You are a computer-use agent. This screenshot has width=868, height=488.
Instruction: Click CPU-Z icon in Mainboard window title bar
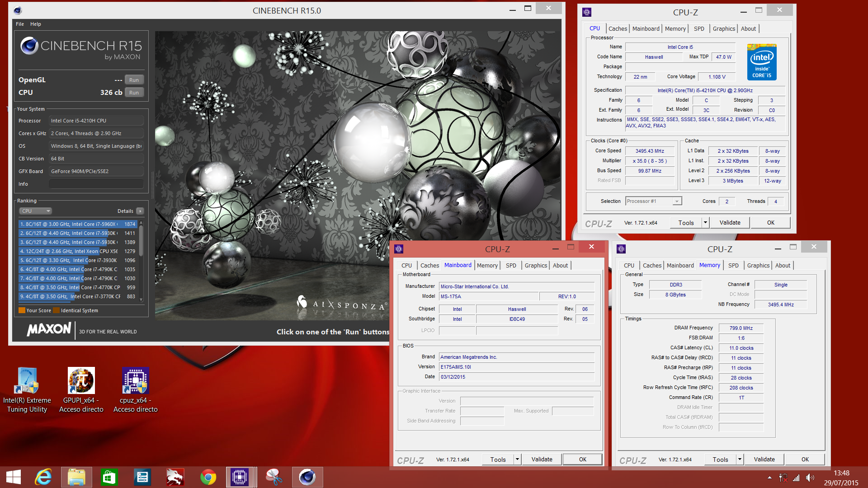tap(399, 249)
